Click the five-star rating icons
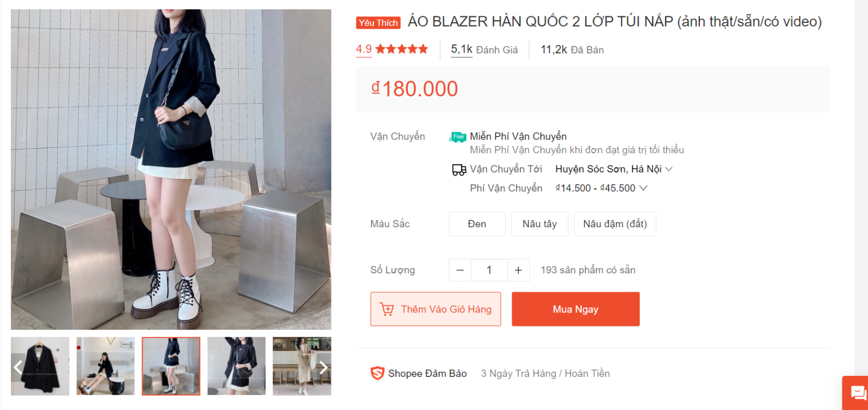Screen dimensions: 868x410 (401, 49)
